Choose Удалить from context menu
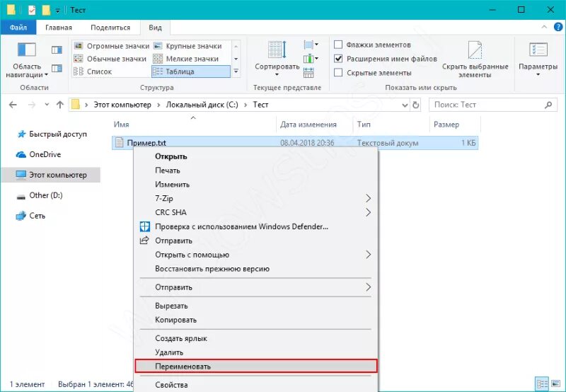This screenshot has width=566, height=392. click(x=256, y=352)
